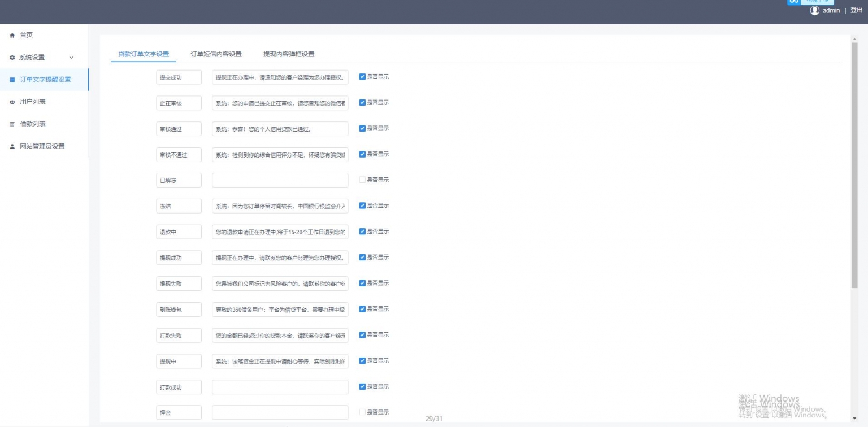Click the icon beside 订单文字提醒设置
The image size is (868, 427).
[12, 80]
